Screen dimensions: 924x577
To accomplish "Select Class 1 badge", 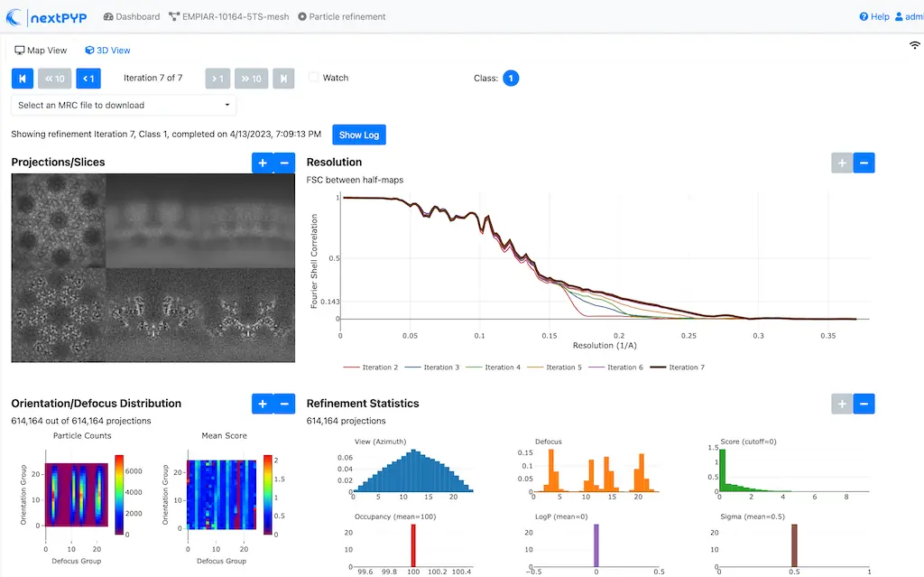I will pyautogui.click(x=511, y=79).
